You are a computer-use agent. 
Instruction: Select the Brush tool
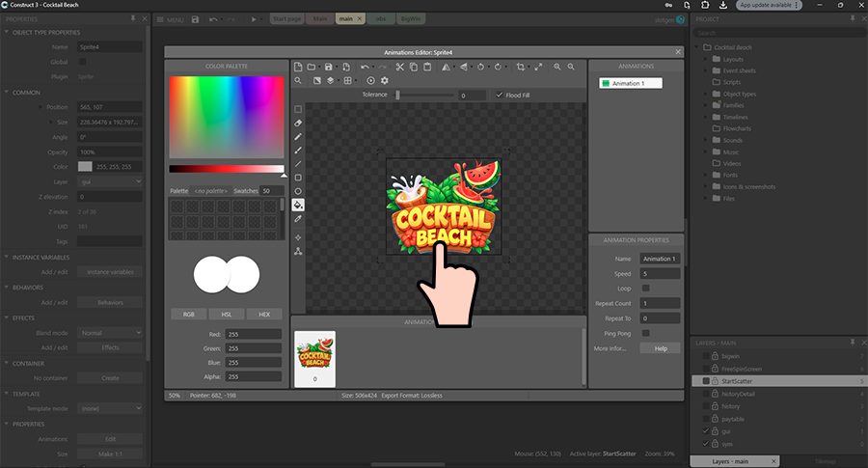point(298,151)
